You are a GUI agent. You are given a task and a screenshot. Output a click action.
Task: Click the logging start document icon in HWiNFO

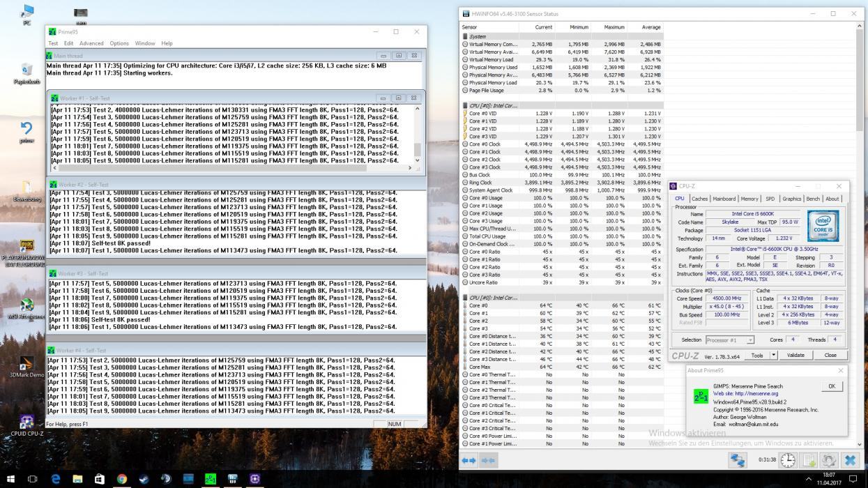[x=808, y=460]
